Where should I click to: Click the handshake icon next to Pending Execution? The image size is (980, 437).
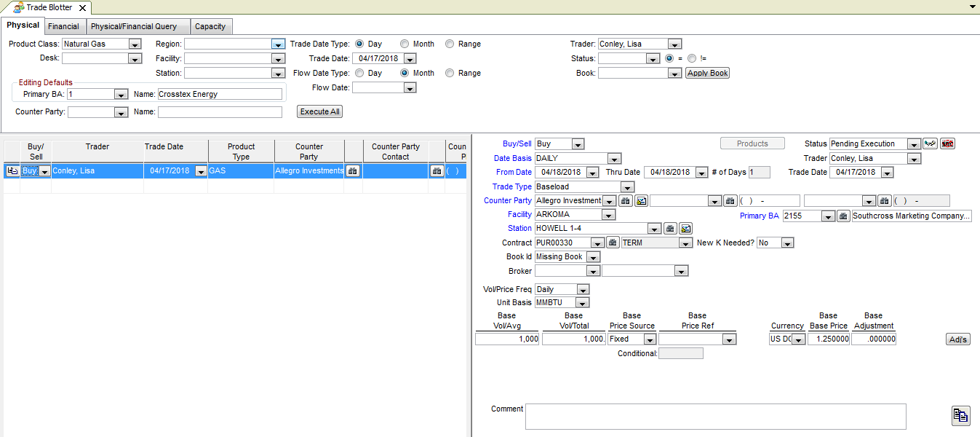click(x=930, y=143)
